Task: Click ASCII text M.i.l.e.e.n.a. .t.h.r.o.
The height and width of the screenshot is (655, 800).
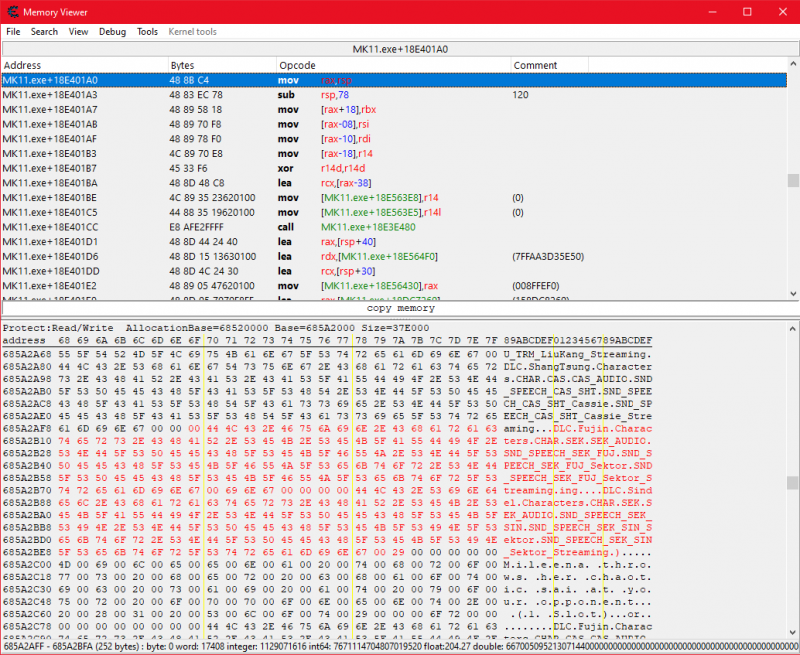Action: click(x=578, y=565)
